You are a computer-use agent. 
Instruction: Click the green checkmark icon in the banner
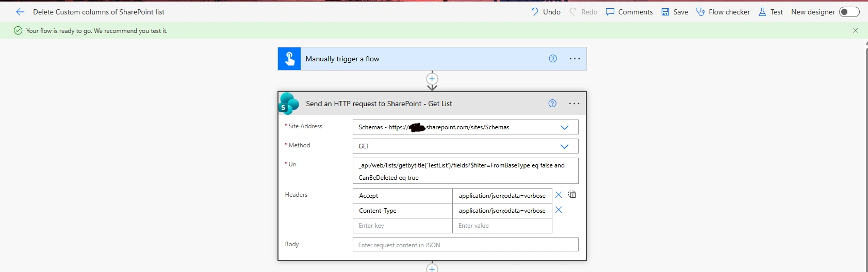point(18,30)
